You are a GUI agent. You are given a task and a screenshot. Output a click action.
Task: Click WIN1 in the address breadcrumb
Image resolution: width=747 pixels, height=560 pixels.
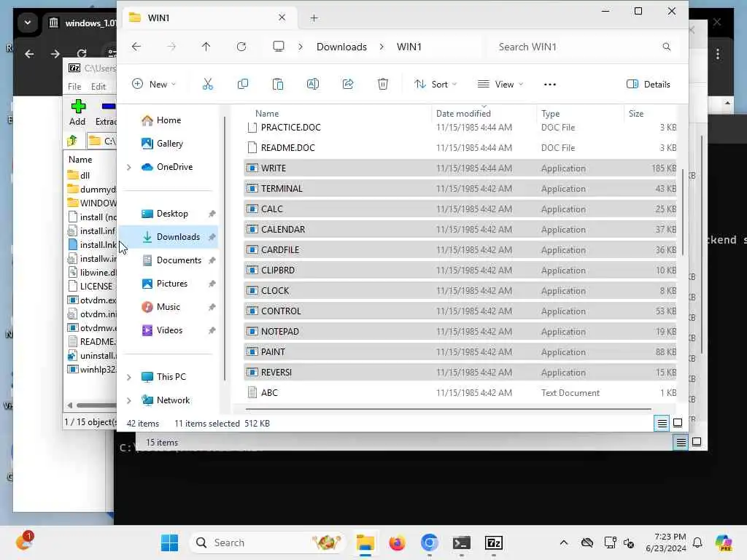[409, 47]
